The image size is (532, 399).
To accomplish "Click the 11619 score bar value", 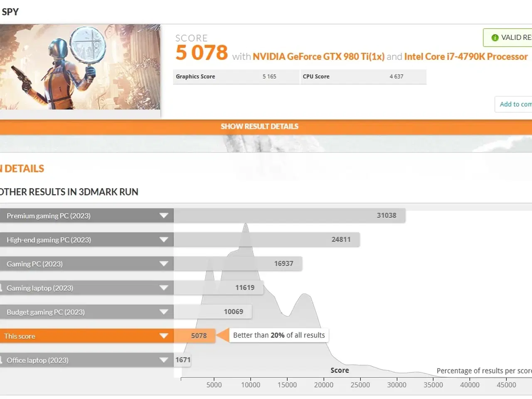I will 245,288.
